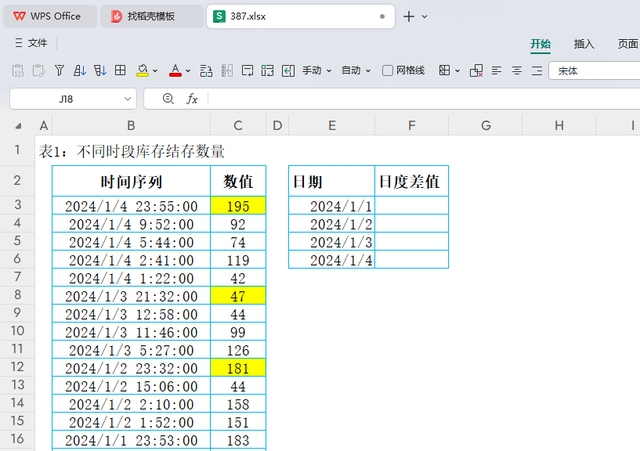640x451 pixels.
Task: Click the merge cells icon
Action: (268, 71)
